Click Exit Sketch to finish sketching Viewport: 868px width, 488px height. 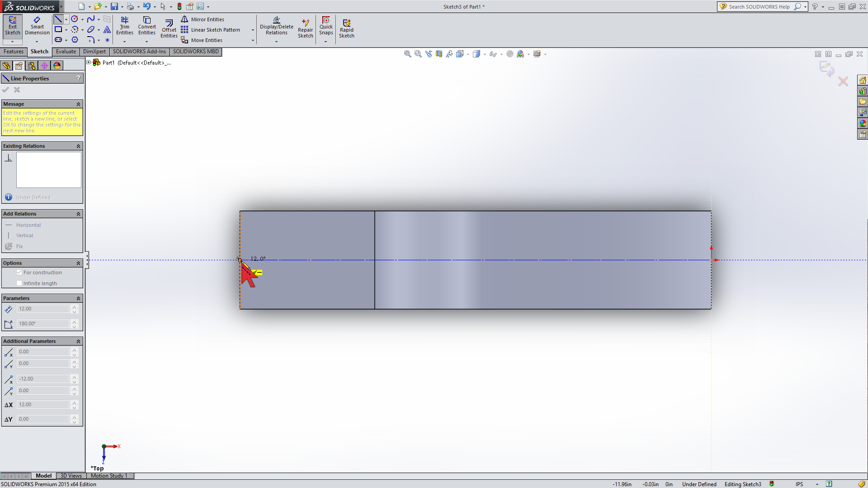(x=12, y=27)
